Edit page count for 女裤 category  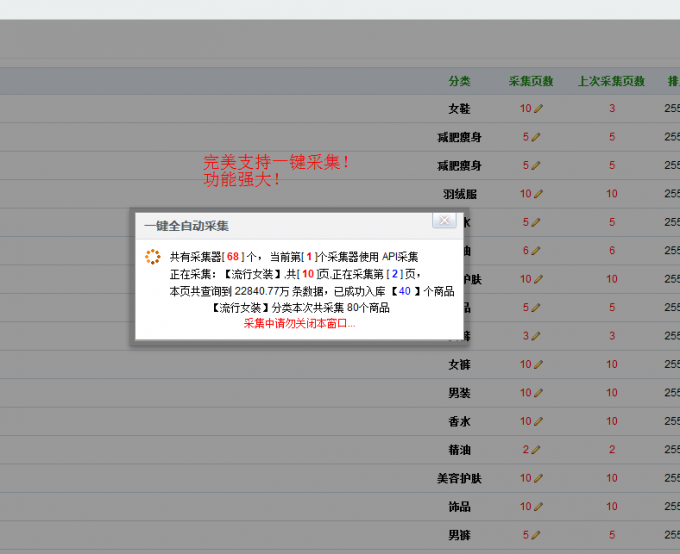point(538,364)
